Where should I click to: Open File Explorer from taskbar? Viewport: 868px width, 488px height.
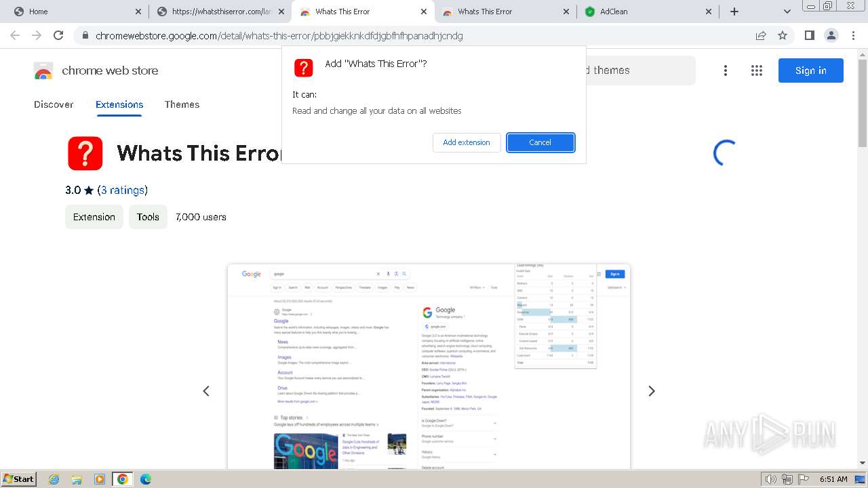77,479
